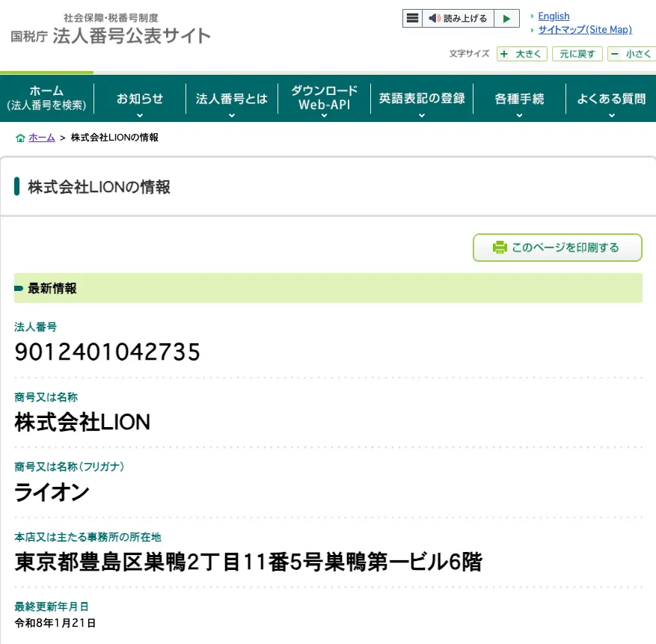Viewport: 656px width, 644px height.
Task: Expand chevron under 英語表記の登録
Action: click(422, 115)
